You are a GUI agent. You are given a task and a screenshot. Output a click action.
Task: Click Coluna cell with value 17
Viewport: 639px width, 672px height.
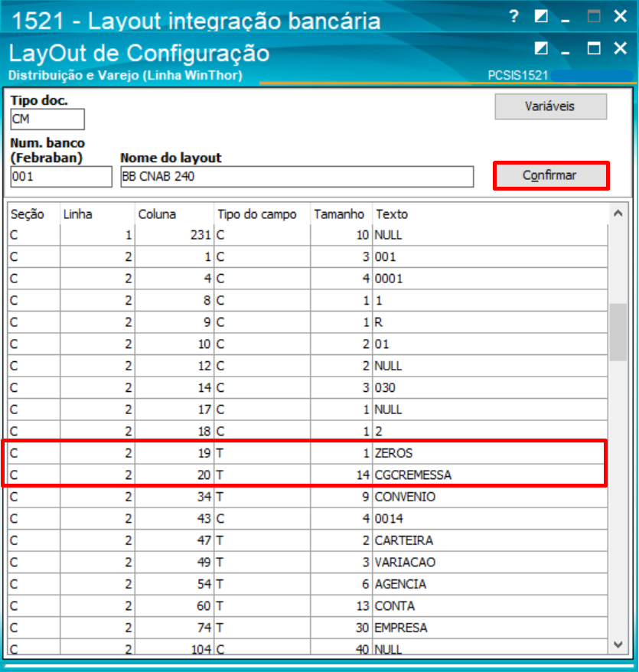[x=174, y=409]
